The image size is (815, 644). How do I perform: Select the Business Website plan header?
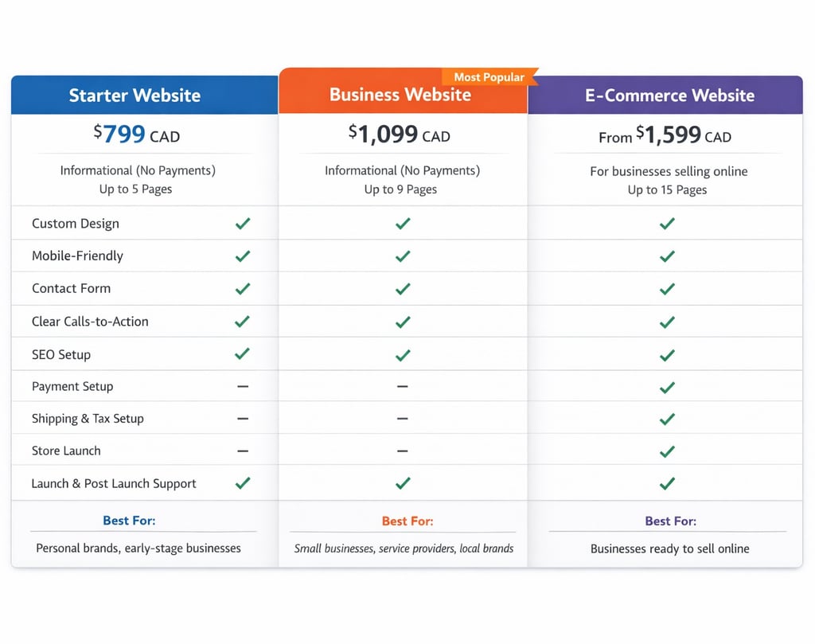pyautogui.click(x=400, y=95)
